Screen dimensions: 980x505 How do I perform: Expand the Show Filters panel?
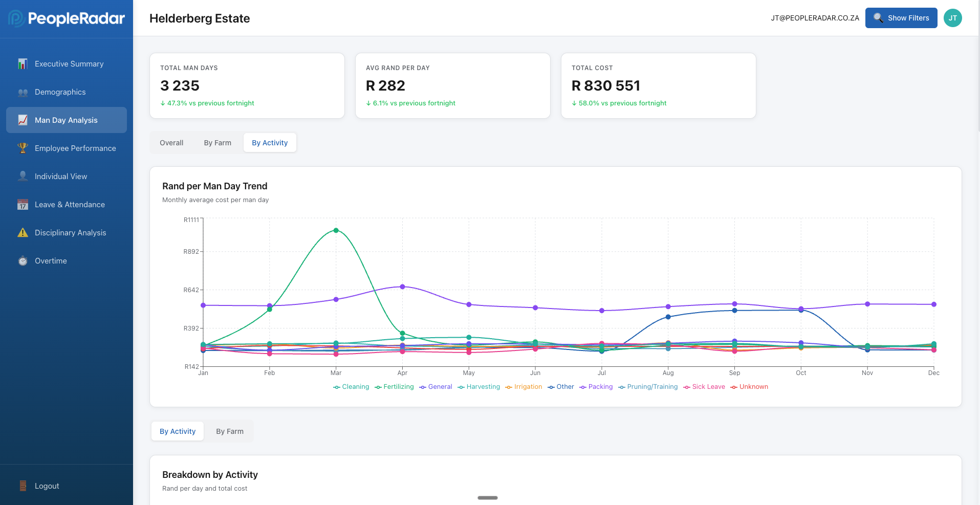(x=901, y=18)
